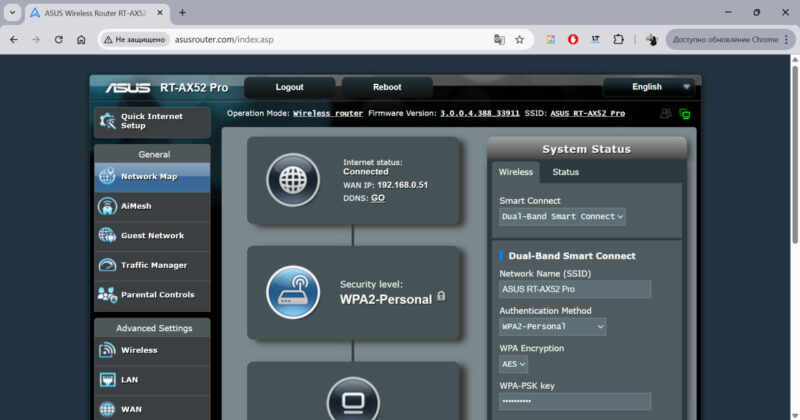Click the translate page icon
Screen dimensions: 800x420
pos(499,39)
